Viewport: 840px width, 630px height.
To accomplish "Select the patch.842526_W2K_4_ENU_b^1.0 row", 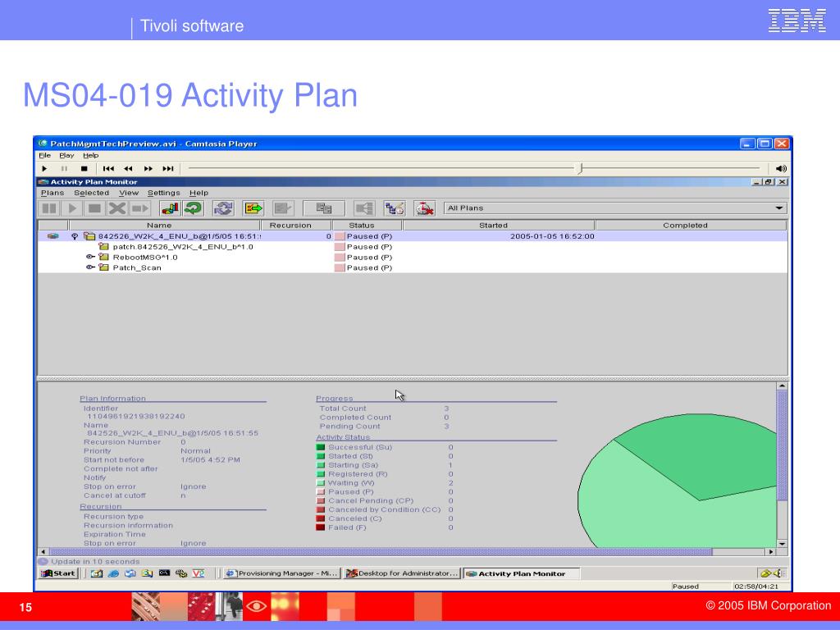I will click(413, 247).
